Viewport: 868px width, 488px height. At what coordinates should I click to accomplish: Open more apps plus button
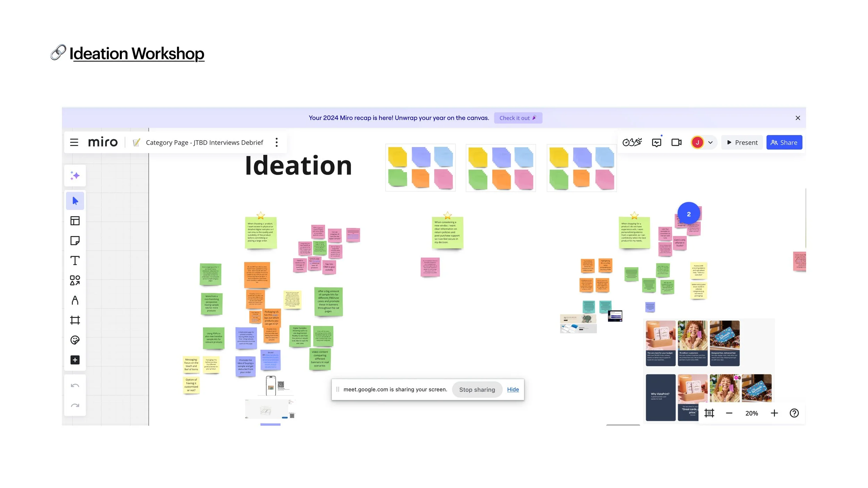pyautogui.click(x=75, y=360)
